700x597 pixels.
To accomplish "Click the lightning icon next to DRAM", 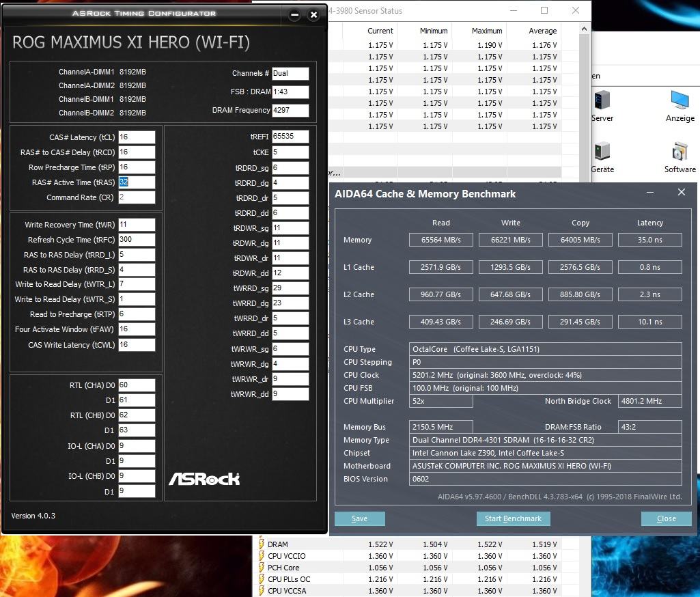I will pyautogui.click(x=262, y=544).
